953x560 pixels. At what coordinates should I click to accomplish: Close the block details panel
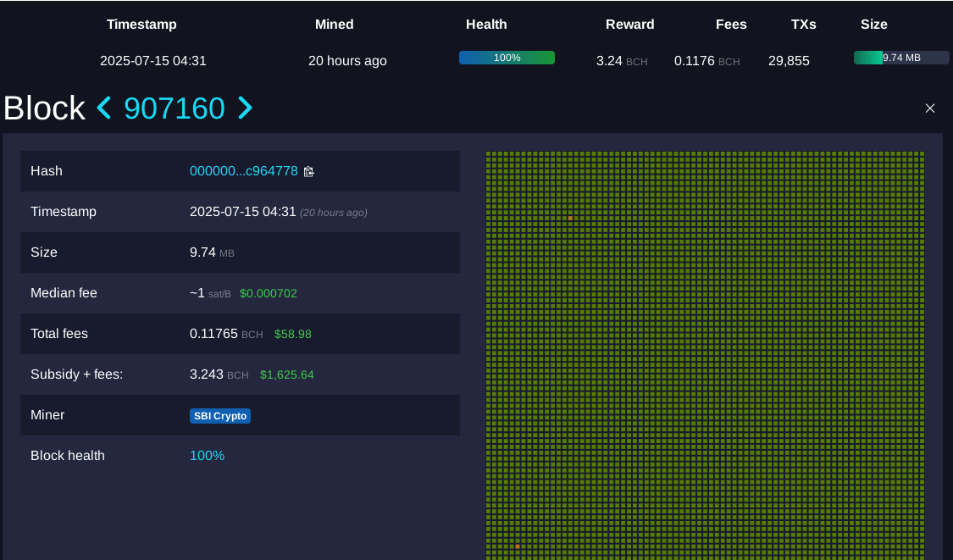coord(929,108)
